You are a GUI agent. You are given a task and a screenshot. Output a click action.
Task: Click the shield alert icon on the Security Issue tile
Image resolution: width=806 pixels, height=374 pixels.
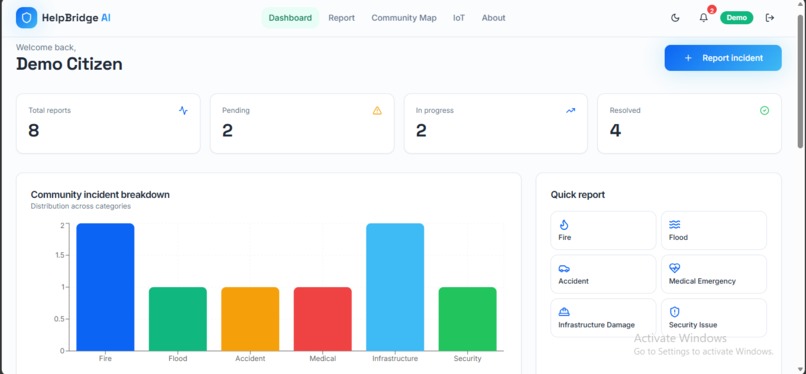(x=674, y=312)
